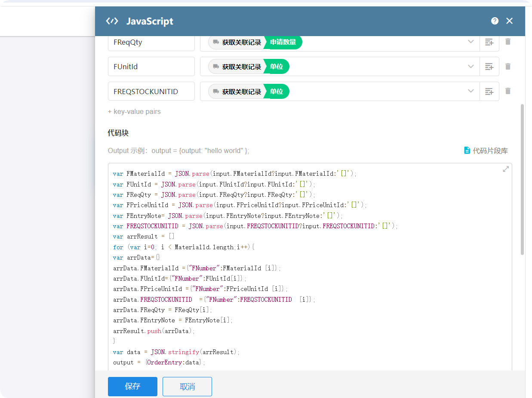
Task: Delete the FReqQty key-value row
Action: tap(508, 42)
